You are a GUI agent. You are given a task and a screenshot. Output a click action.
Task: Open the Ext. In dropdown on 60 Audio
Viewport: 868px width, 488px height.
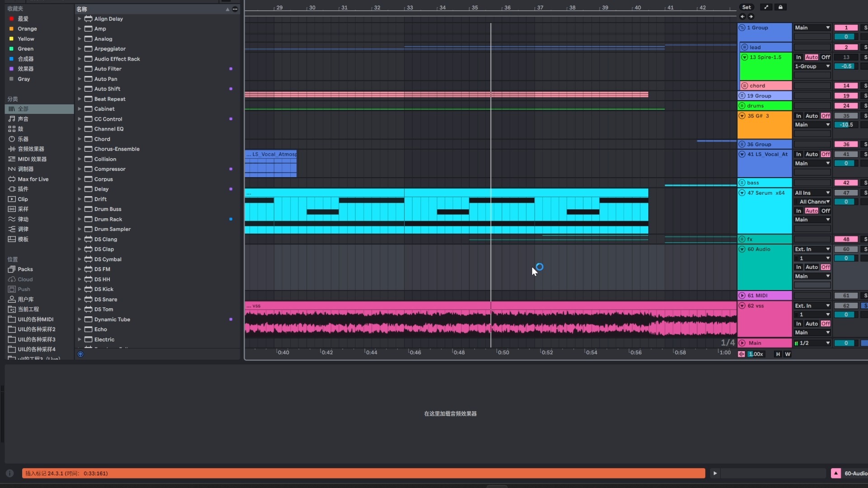point(812,249)
